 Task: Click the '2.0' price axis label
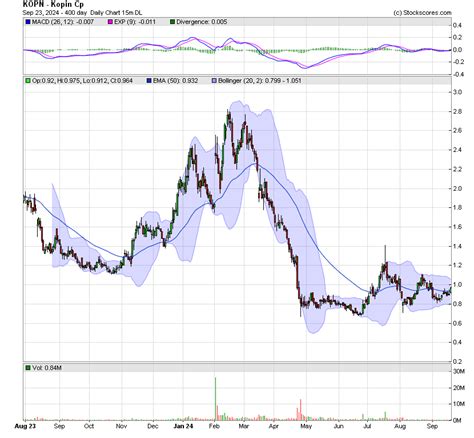[458, 189]
